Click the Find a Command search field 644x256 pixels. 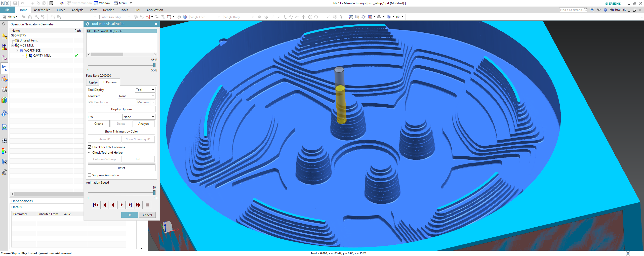(573, 10)
